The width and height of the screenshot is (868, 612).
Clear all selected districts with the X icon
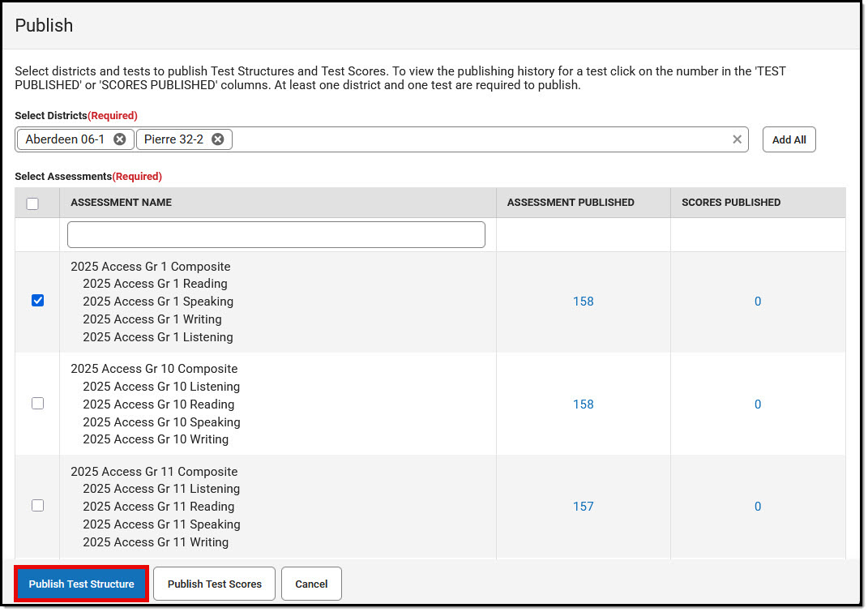point(737,139)
